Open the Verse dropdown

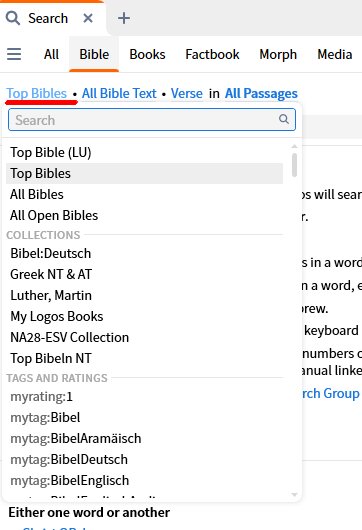click(x=187, y=93)
